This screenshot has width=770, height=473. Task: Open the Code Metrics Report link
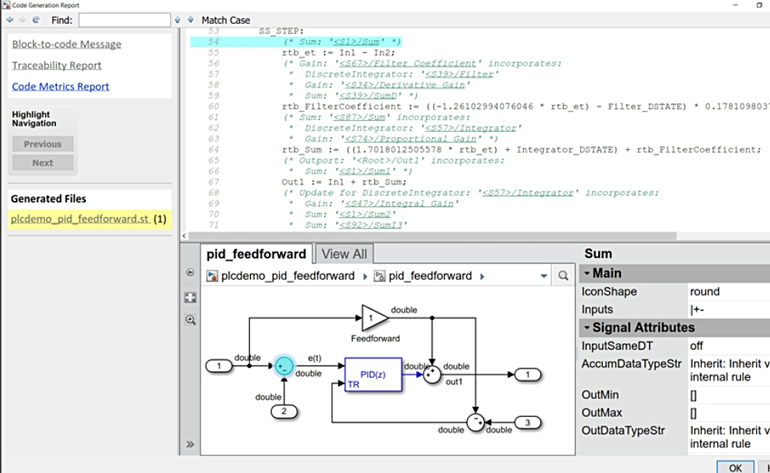(60, 86)
